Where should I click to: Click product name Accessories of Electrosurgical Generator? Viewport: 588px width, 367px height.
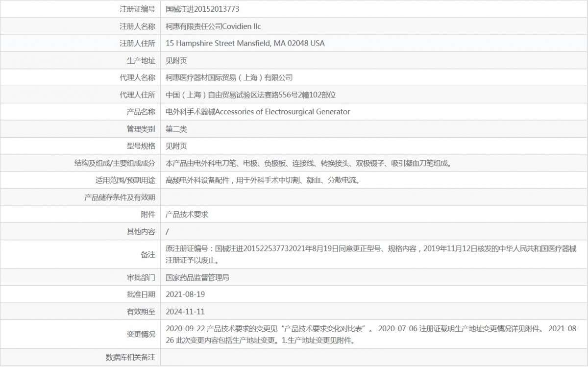pyautogui.click(x=283, y=112)
